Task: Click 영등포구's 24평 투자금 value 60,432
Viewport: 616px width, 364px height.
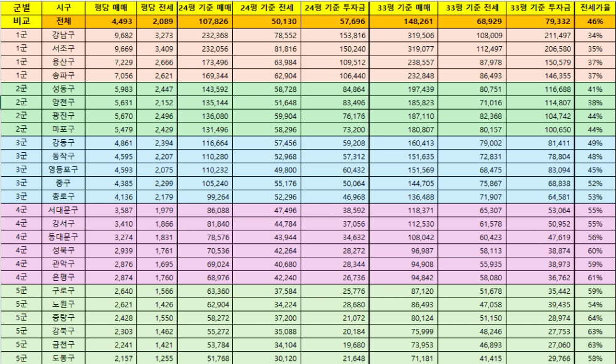Action: (335, 169)
